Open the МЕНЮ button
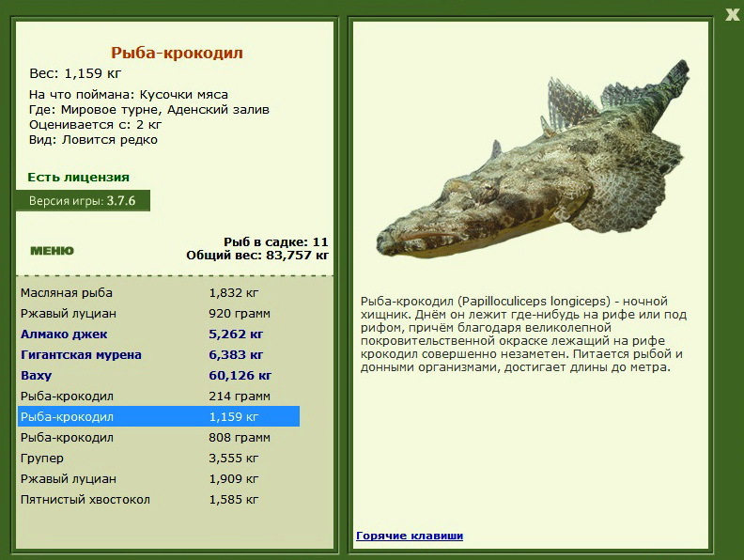 53,251
